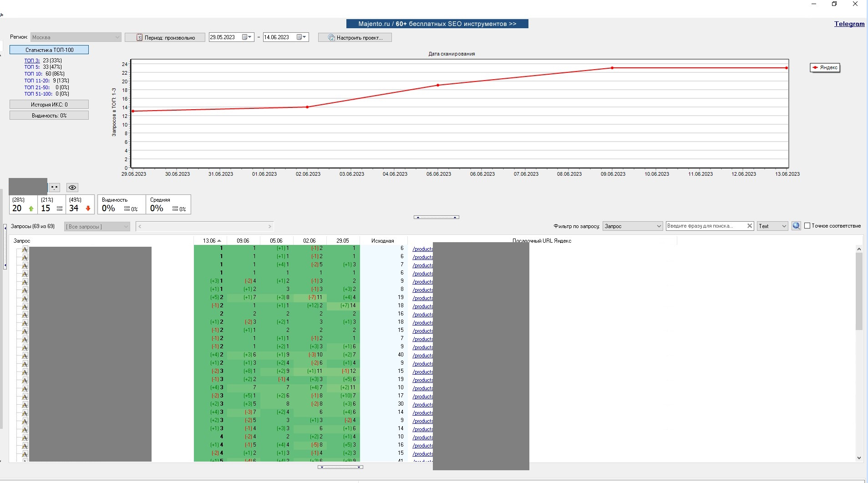
Task: Click the Настроить проект button
Action: [355, 37]
